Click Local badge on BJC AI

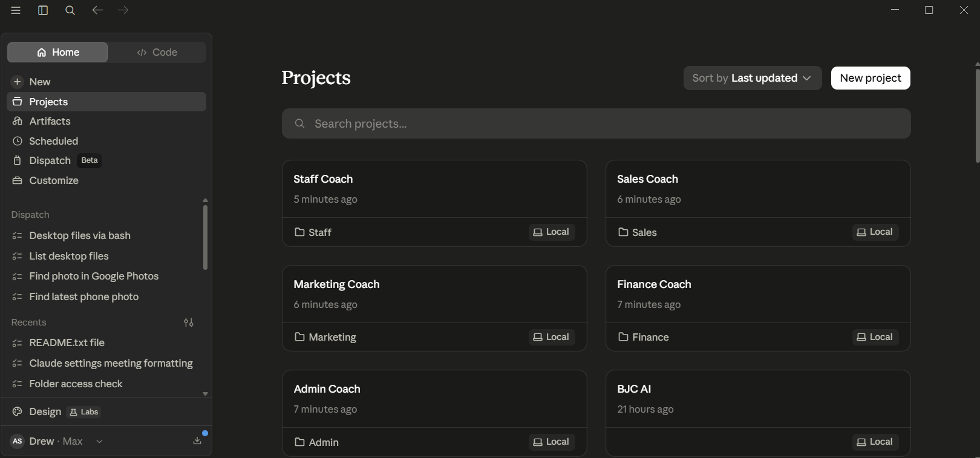tap(875, 442)
